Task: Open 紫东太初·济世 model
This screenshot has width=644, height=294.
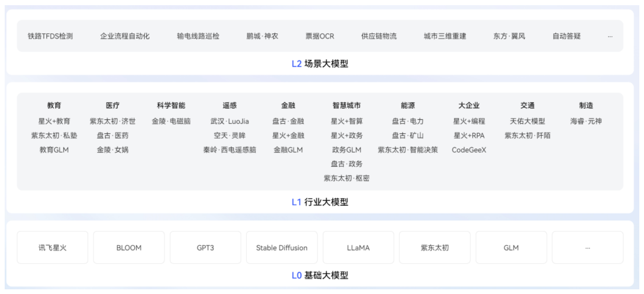Action: coord(113,121)
